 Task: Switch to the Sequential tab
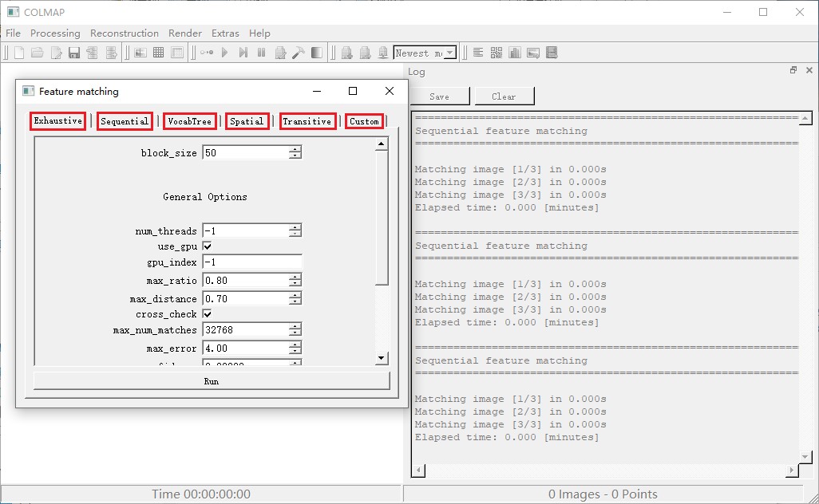click(125, 121)
